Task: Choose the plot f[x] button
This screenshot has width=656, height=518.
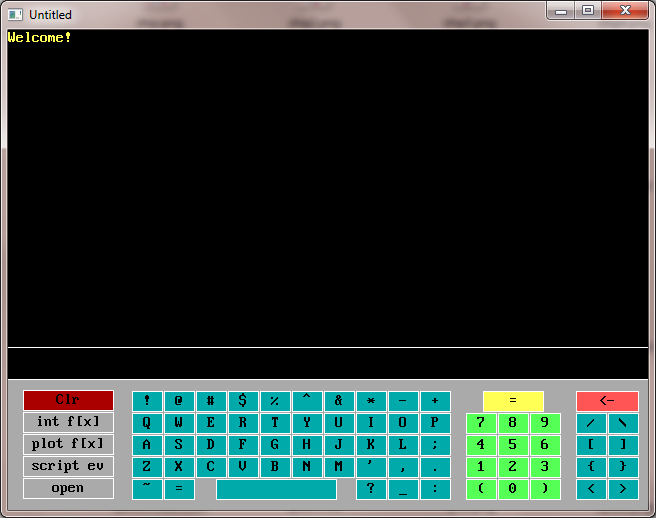Action: pyautogui.click(x=68, y=444)
